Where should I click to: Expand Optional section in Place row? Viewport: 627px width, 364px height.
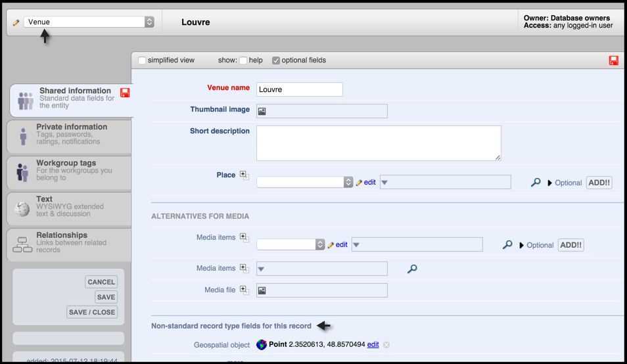tap(565, 183)
